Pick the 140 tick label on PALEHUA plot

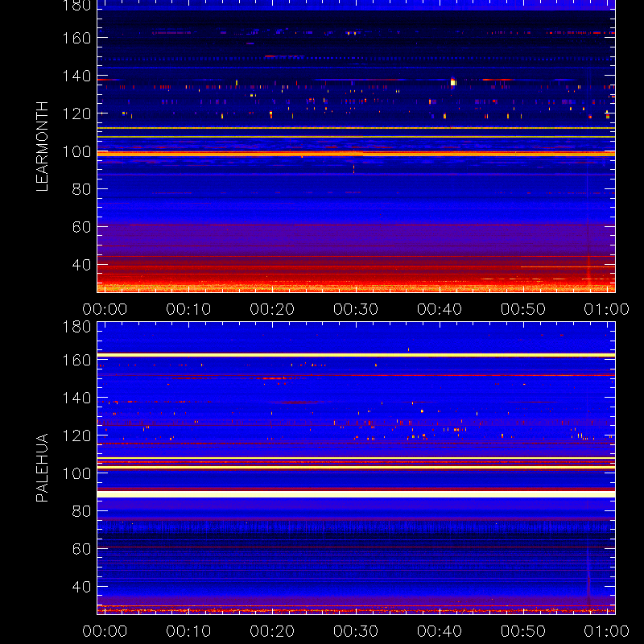[76, 398]
